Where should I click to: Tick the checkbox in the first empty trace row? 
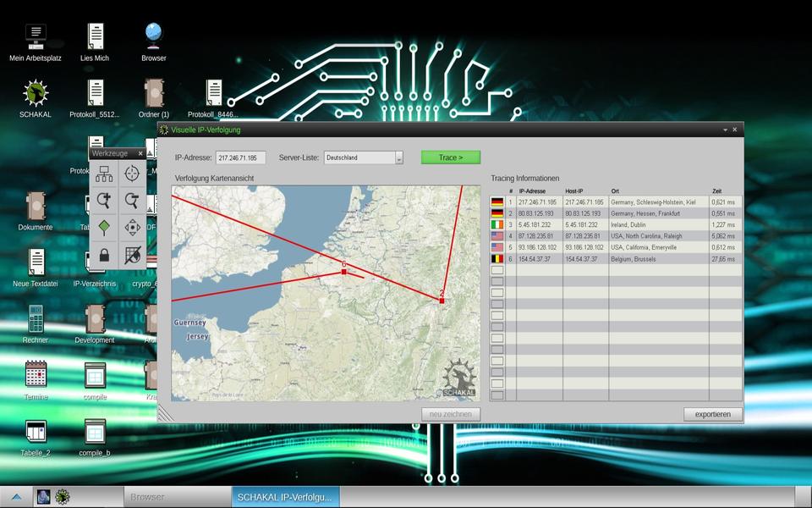tap(497, 270)
